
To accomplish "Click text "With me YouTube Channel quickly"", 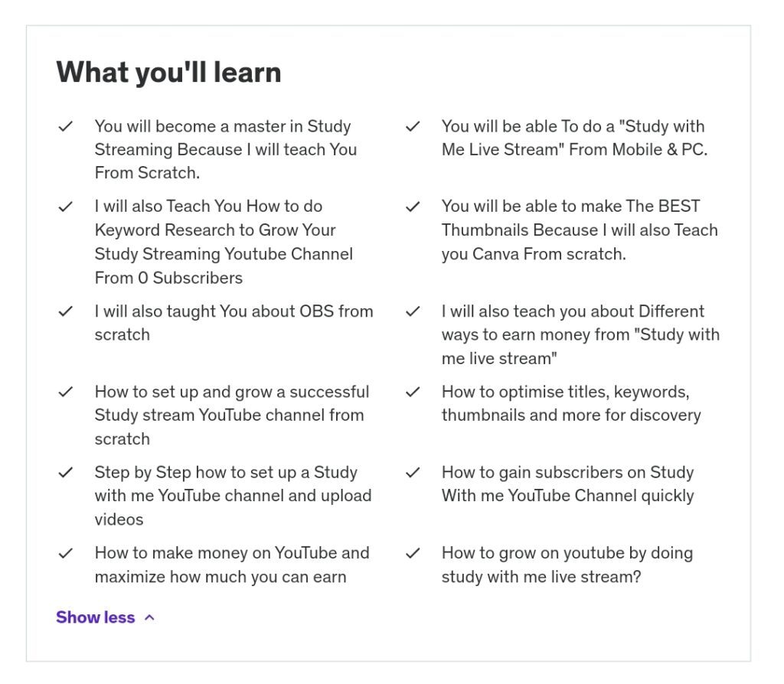I will click(567, 496).
